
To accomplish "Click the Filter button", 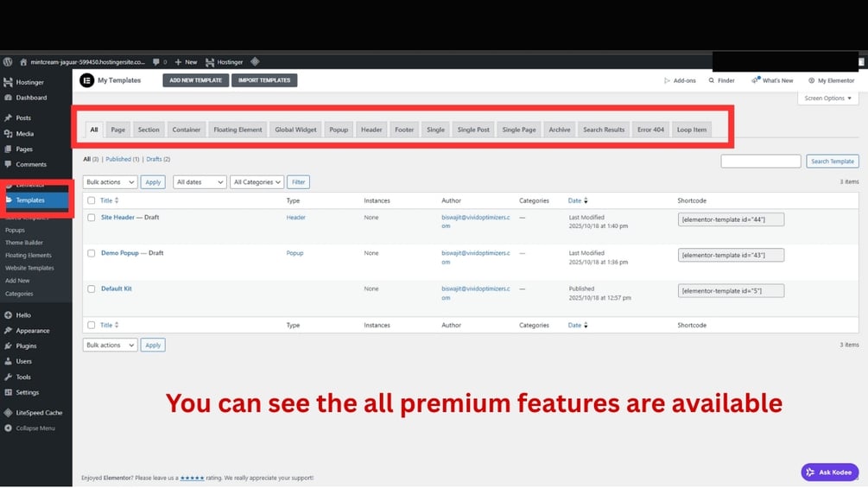I will pos(298,182).
